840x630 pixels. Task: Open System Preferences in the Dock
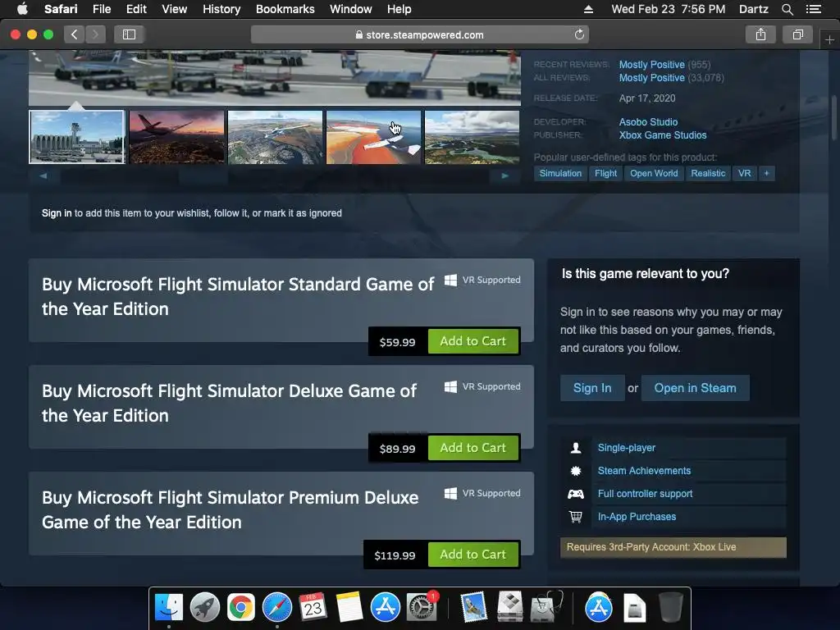pos(422,608)
